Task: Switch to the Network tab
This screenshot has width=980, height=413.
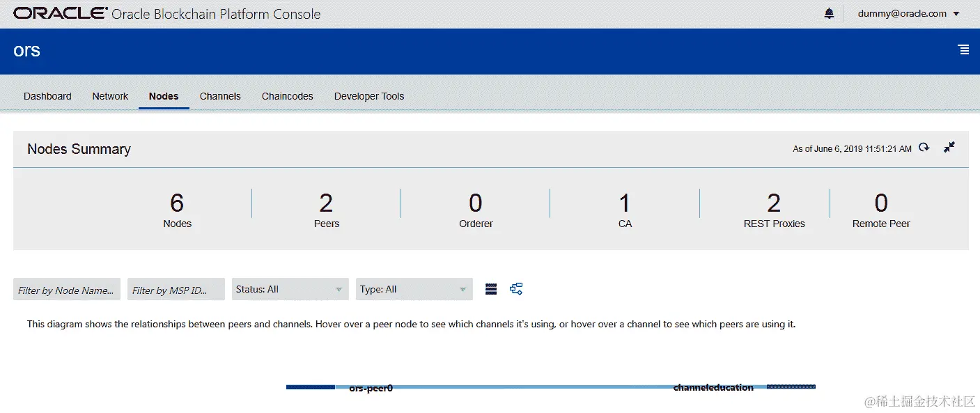Action: click(110, 96)
